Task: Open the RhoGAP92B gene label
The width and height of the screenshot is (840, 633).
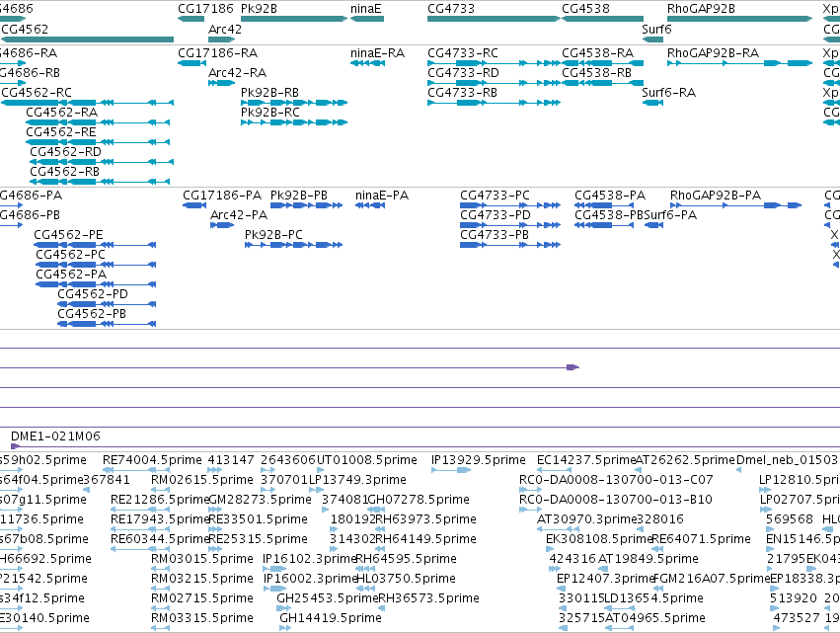Action: click(701, 9)
